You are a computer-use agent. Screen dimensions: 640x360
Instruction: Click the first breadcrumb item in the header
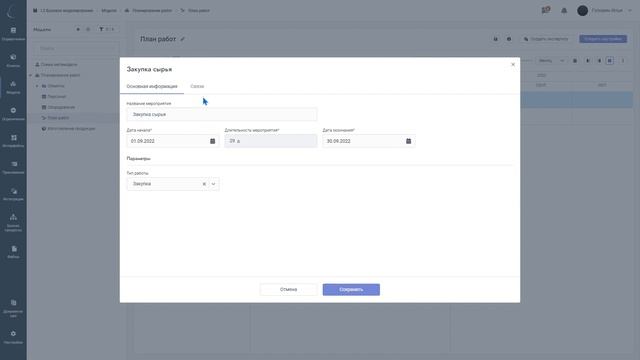point(67,11)
